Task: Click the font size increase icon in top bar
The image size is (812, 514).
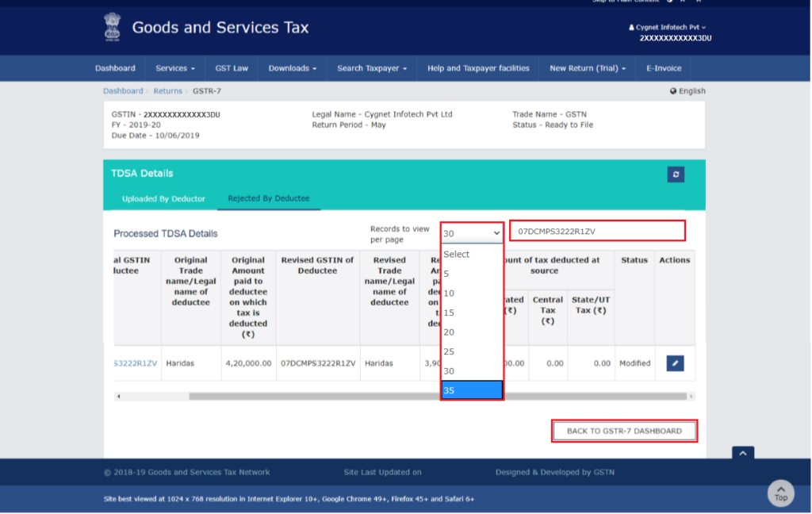Action: [x=697, y=2]
